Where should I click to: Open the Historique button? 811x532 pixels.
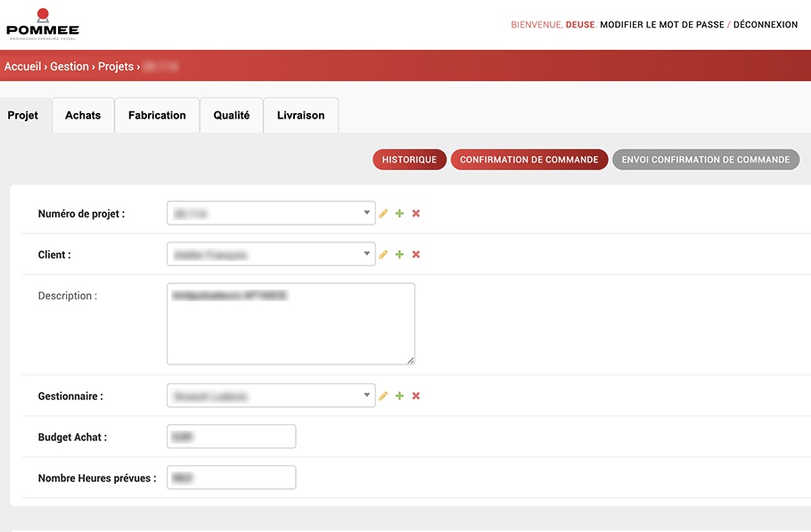[409, 160]
